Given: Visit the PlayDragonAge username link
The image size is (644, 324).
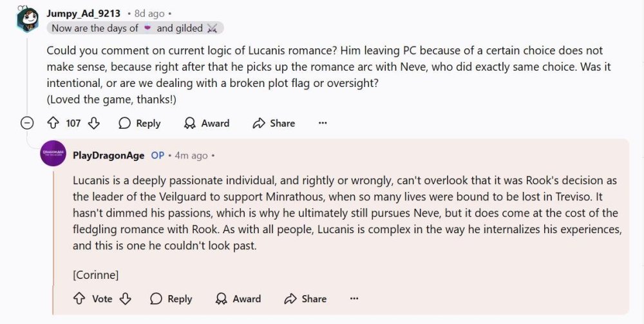Looking at the screenshot, I should tap(109, 155).
